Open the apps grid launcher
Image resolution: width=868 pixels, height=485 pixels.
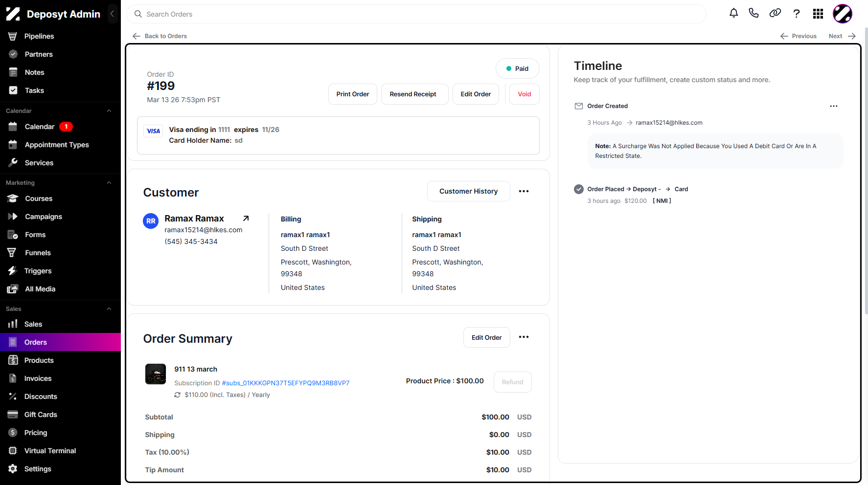point(818,14)
